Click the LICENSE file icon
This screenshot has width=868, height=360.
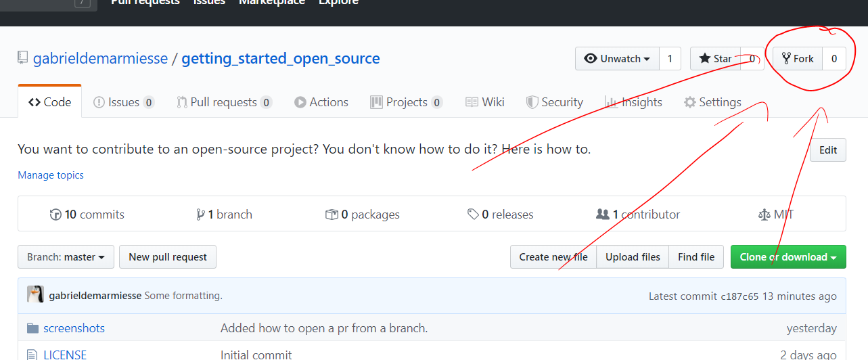click(x=32, y=355)
